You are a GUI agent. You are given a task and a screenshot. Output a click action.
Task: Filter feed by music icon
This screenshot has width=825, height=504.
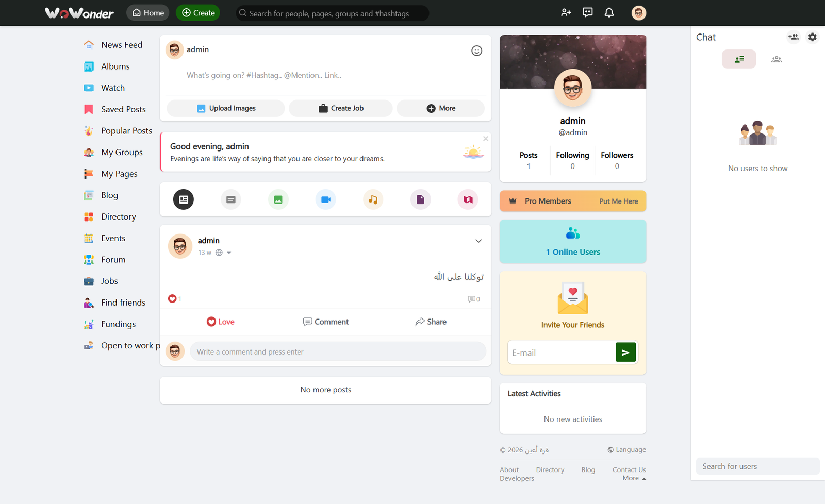pos(373,199)
